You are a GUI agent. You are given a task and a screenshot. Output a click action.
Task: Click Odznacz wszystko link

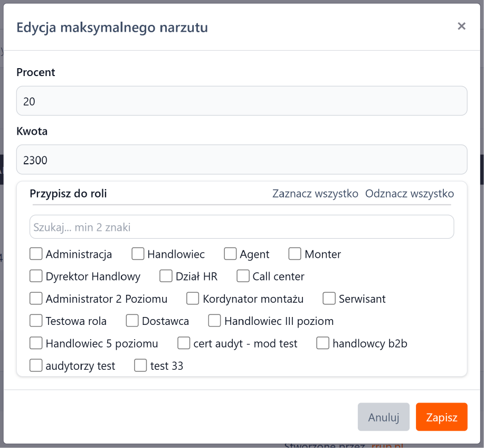click(x=409, y=193)
